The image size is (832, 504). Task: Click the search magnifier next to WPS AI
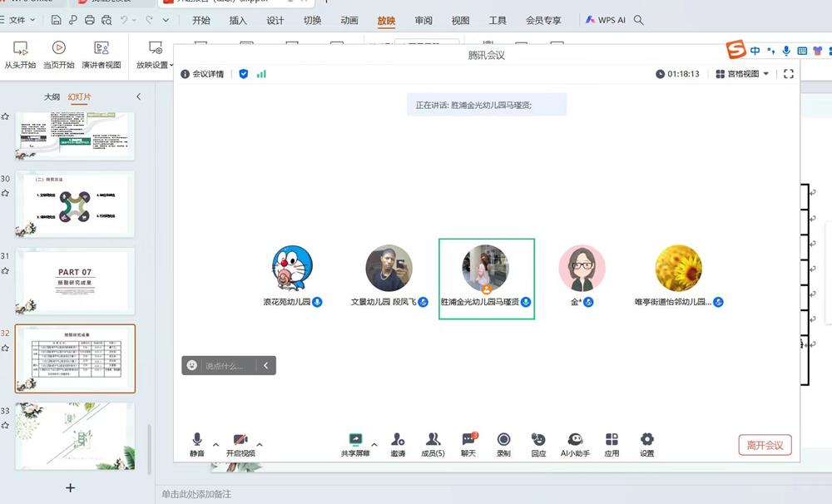pos(639,20)
